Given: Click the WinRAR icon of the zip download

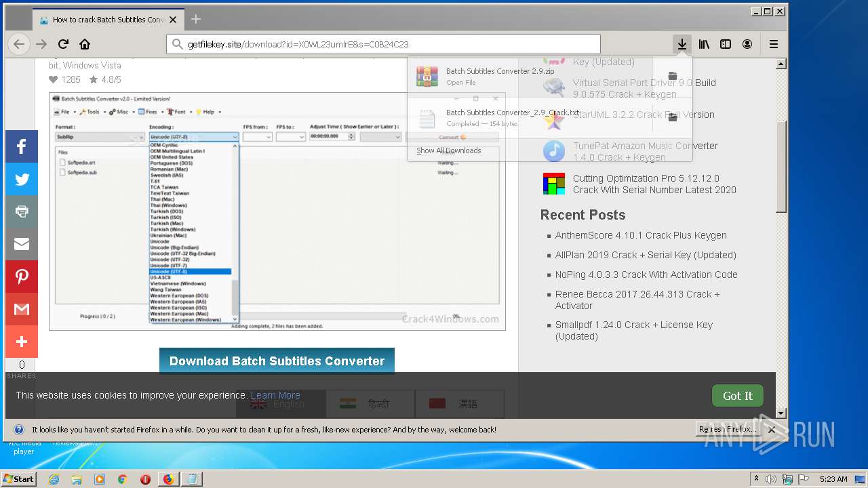Looking at the screenshot, I should (x=427, y=76).
